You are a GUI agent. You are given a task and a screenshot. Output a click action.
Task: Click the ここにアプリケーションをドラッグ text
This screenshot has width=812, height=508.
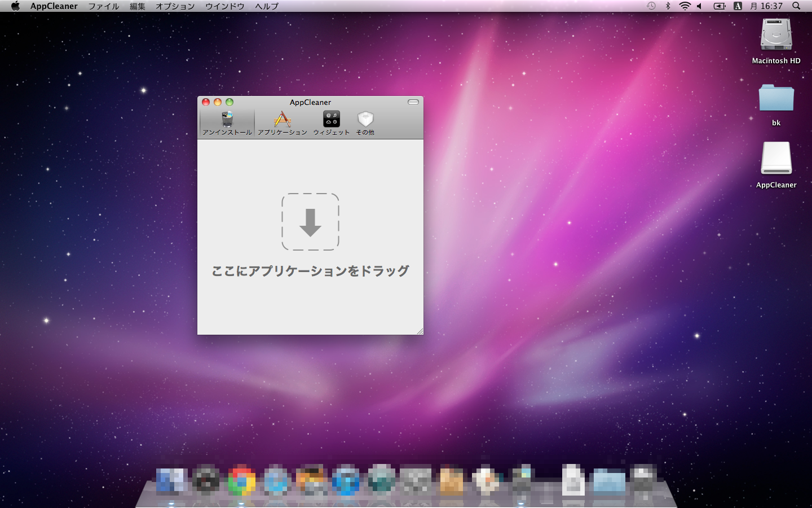[x=310, y=271]
